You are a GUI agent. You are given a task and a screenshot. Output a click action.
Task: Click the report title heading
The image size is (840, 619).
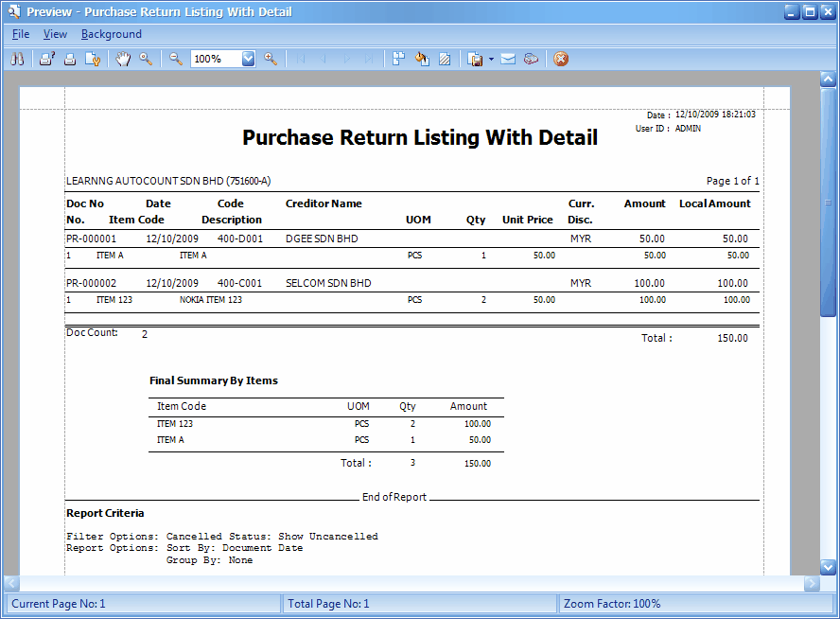pyautogui.click(x=419, y=138)
